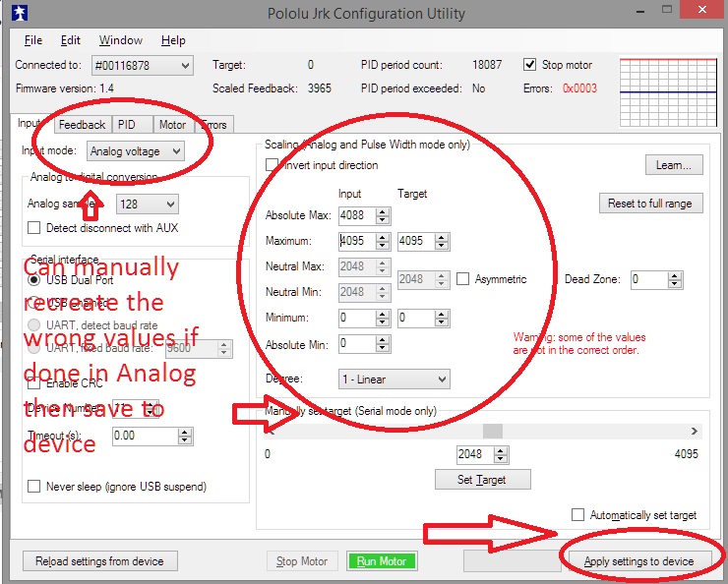Screen dimensions: 728x584
Task: Enable Invert input direction checkbox
Action: (272, 164)
